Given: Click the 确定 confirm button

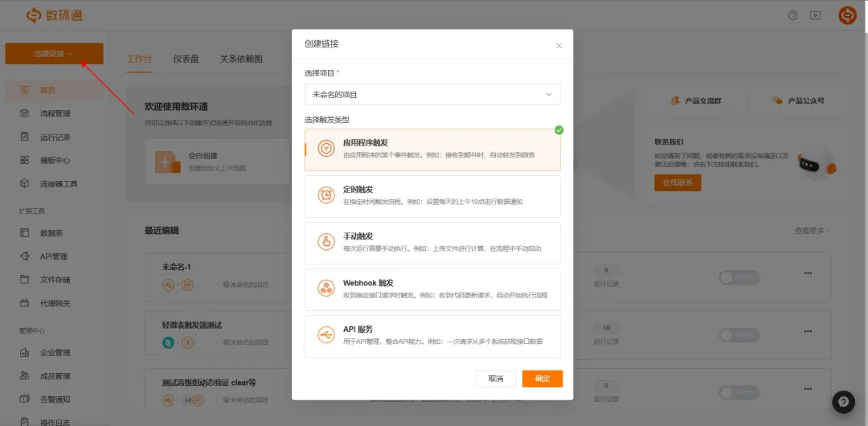Looking at the screenshot, I should click(542, 379).
